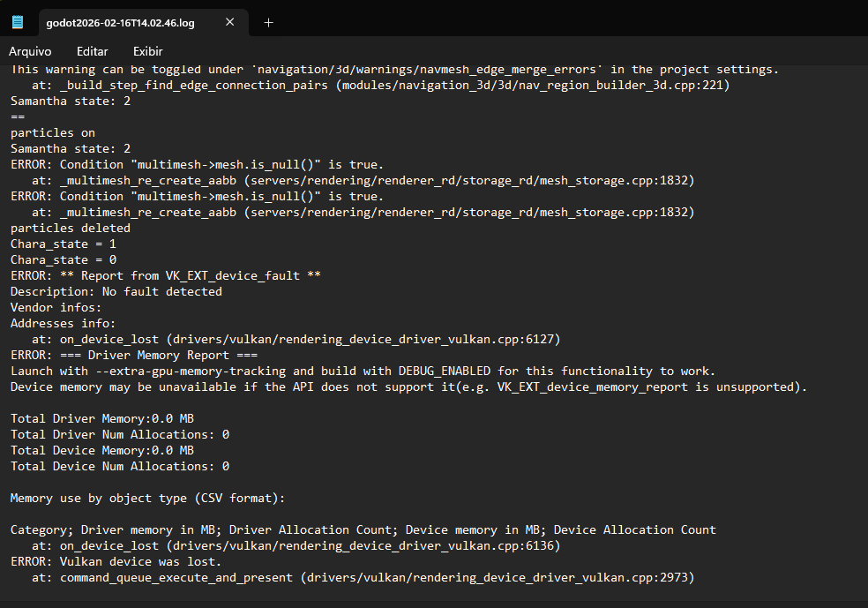The image size is (868, 608).
Task: Place cursor on "particles on" line
Action: [53, 132]
